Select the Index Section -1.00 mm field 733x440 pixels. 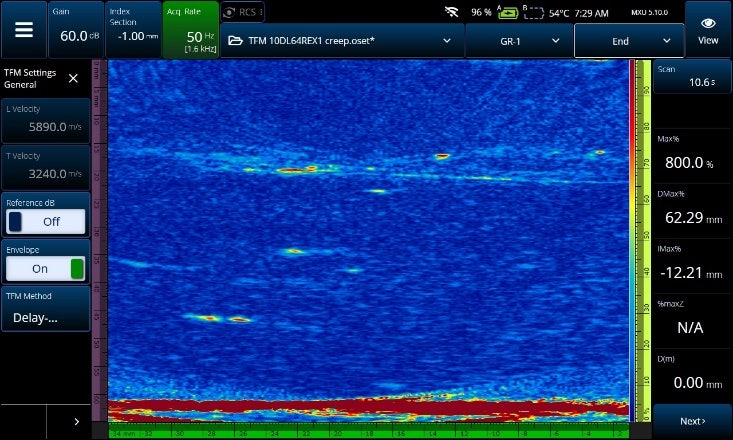tap(132, 29)
